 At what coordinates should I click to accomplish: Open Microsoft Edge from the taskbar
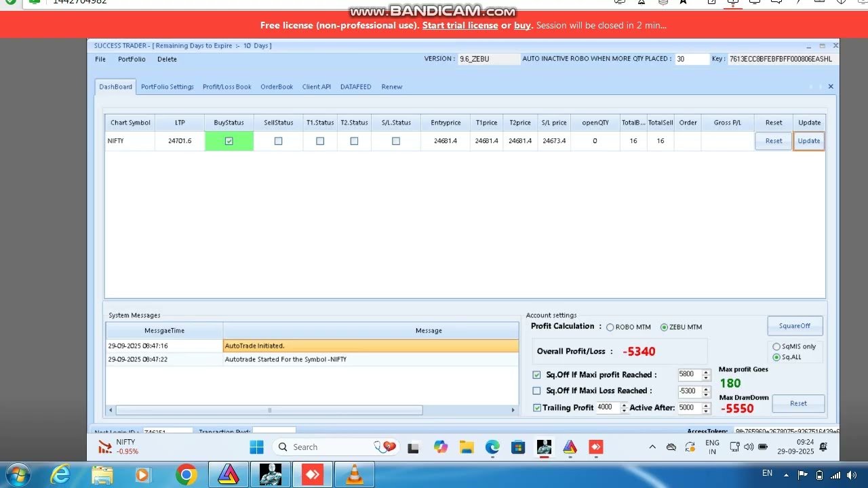pyautogui.click(x=492, y=447)
